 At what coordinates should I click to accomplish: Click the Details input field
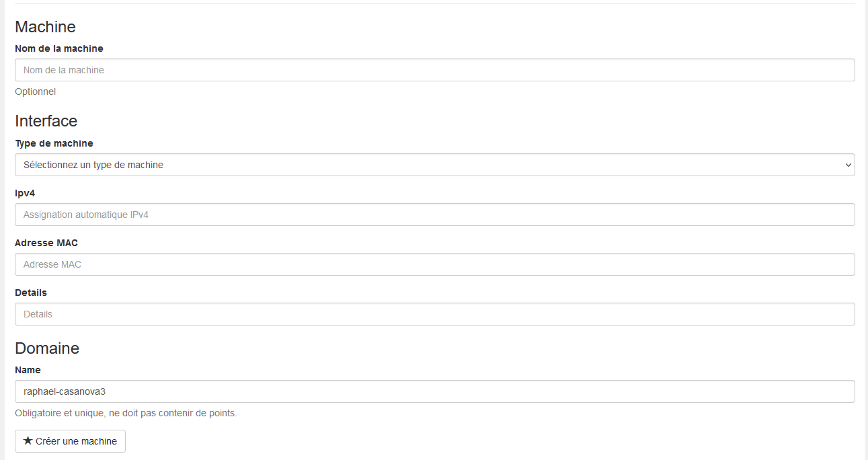coord(434,314)
